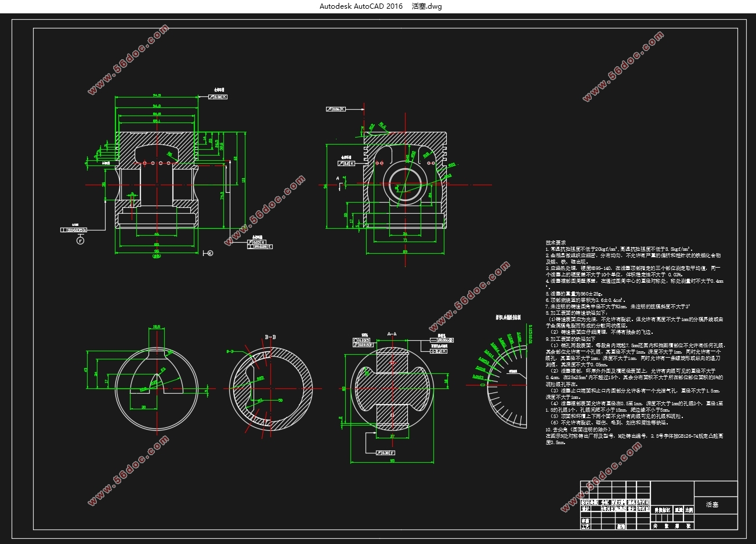Image resolution: width=756 pixels, height=544 pixels.
Task: Select the 89 width dimension text
Action: [x=404, y=251]
